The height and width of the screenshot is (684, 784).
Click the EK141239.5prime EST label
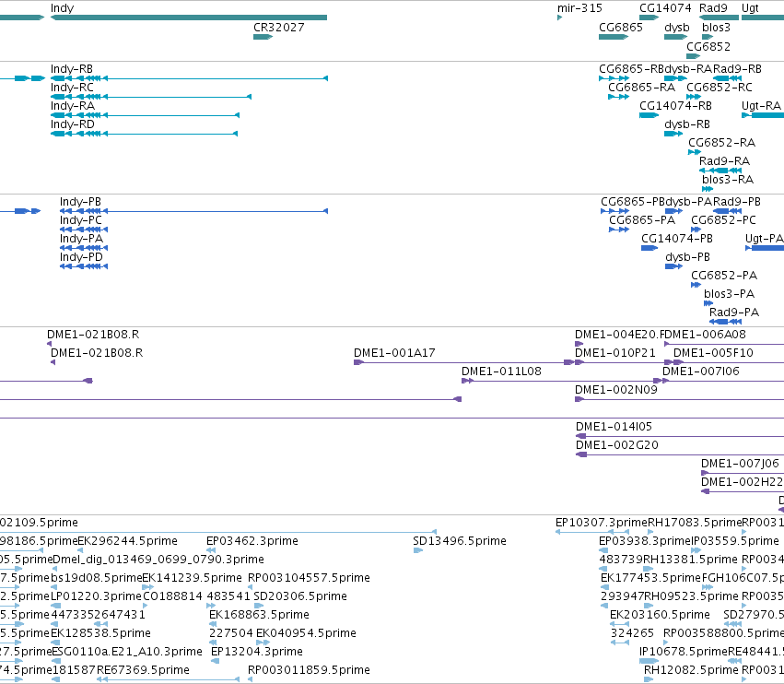pyautogui.click(x=192, y=578)
